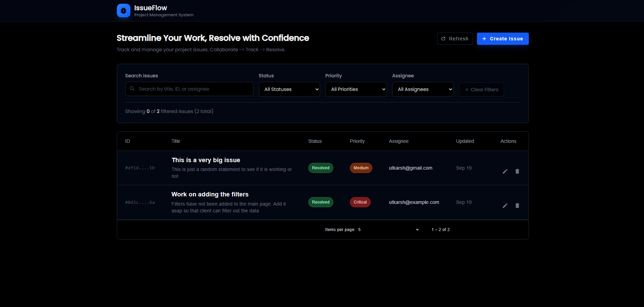This screenshot has height=307, width=644.
Task: Delete the 'Work on adding the filters' issue
Action: pyautogui.click(x=517, y=206)
